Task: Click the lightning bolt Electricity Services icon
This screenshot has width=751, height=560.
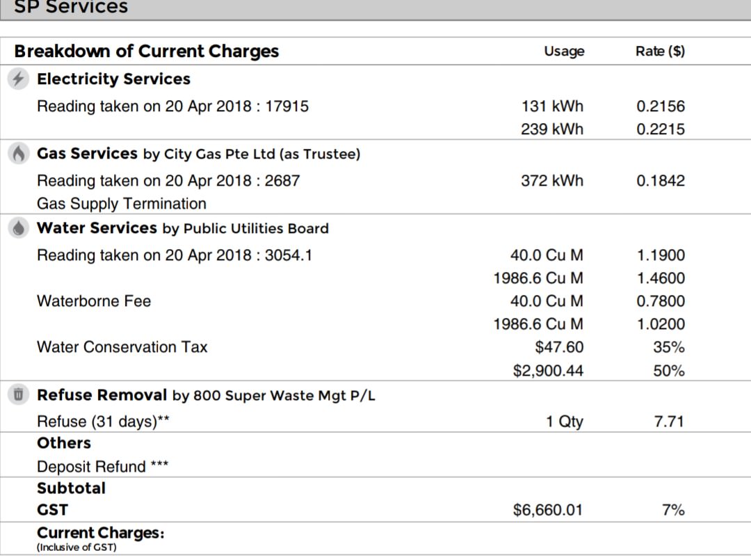Action: 19,79
